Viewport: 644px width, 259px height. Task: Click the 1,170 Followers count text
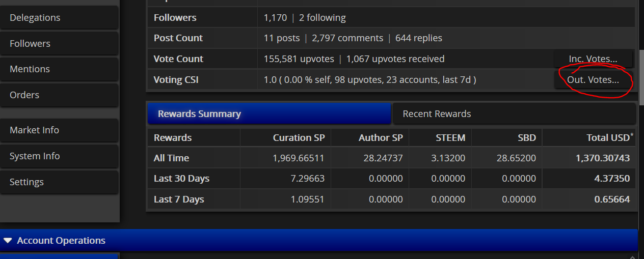pos(275,18)
